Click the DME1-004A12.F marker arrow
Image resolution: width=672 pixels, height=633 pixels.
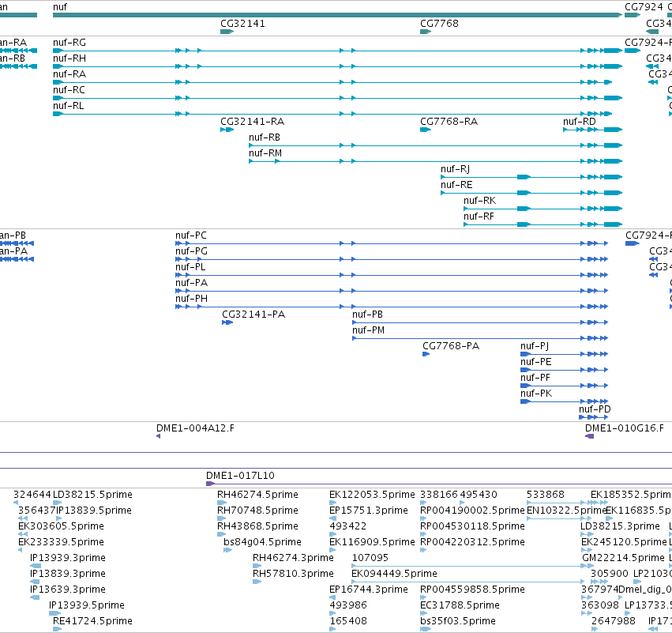[x=158, y=436]
